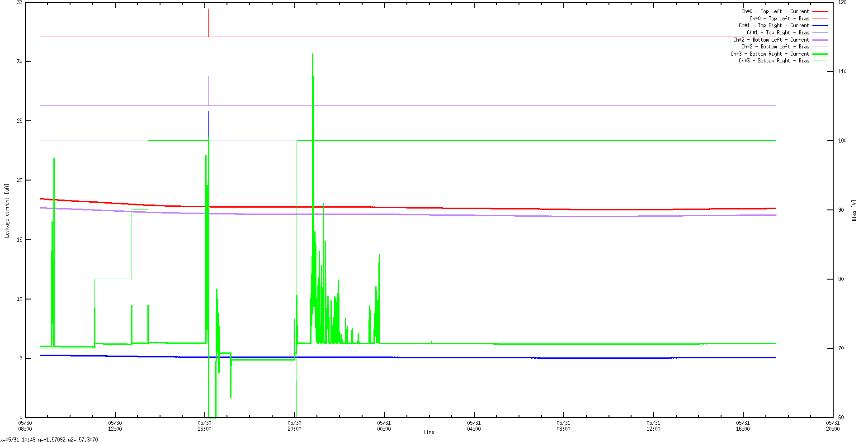Select the 05/30 16:00 time tick label
The image size is (868, 442).
204,426
